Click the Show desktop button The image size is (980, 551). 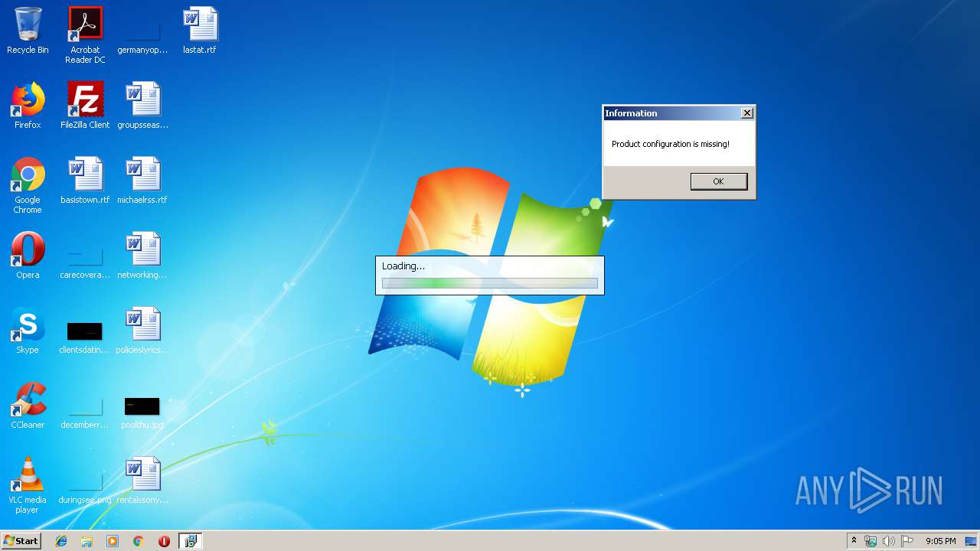(972, 541)
